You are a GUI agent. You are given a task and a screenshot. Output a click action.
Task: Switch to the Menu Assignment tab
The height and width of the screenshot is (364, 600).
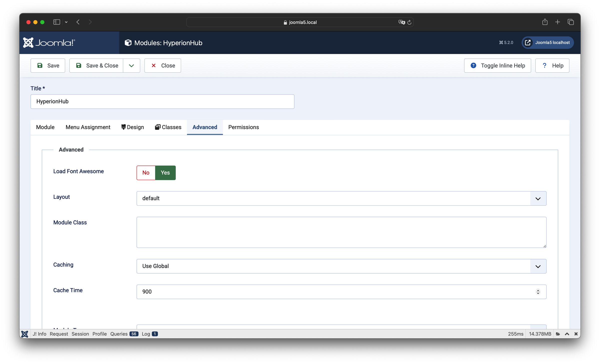click(88, 127)
